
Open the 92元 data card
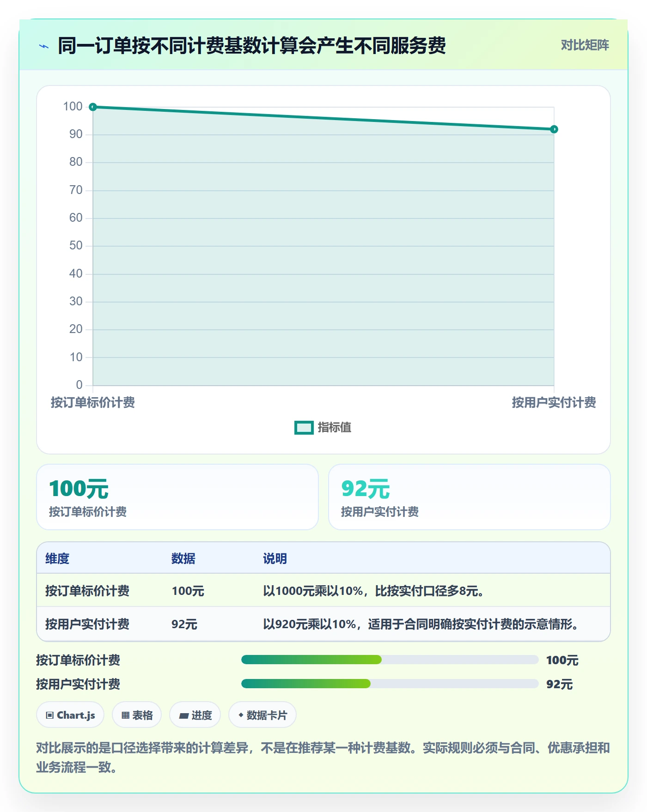[470, 497]
